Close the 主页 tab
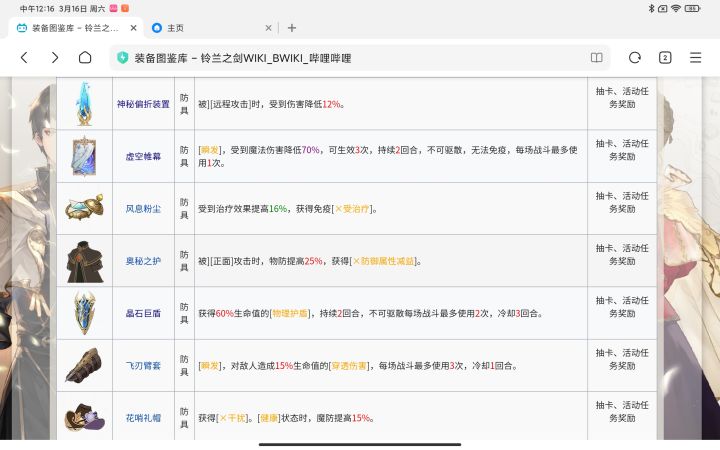This screenshot has height=450, width=720. click(x=269, y=28)
